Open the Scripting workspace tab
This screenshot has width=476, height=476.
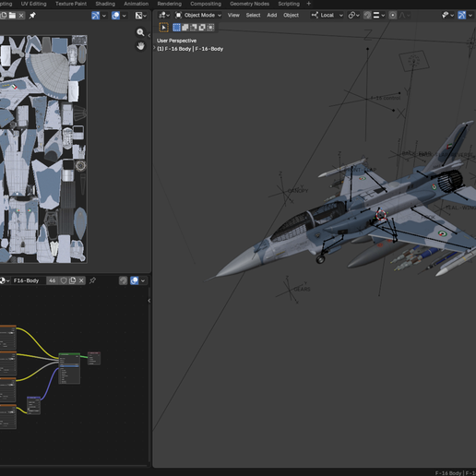point(289,4)
